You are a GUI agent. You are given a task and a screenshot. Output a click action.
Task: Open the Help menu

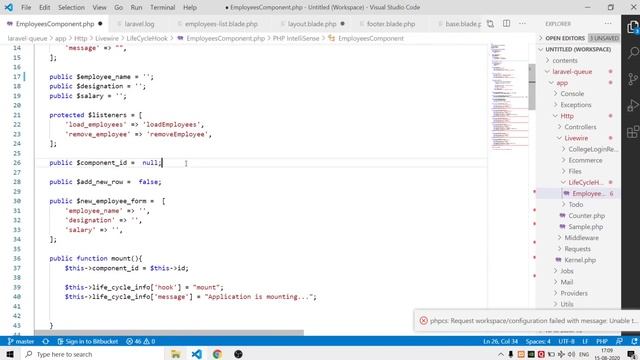(190, 7)
